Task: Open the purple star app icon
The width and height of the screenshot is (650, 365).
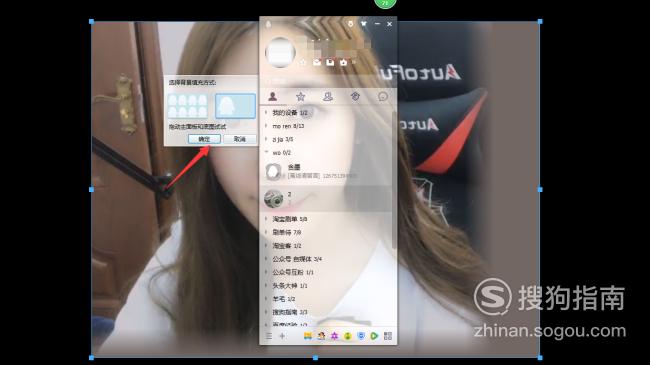Action: click(x=335, y=336)
